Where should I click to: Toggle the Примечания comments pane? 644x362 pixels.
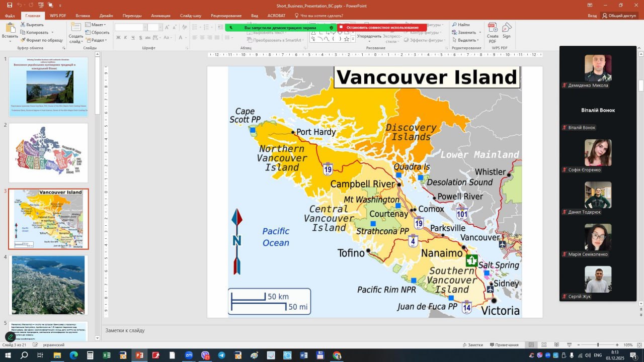point(503,345)
